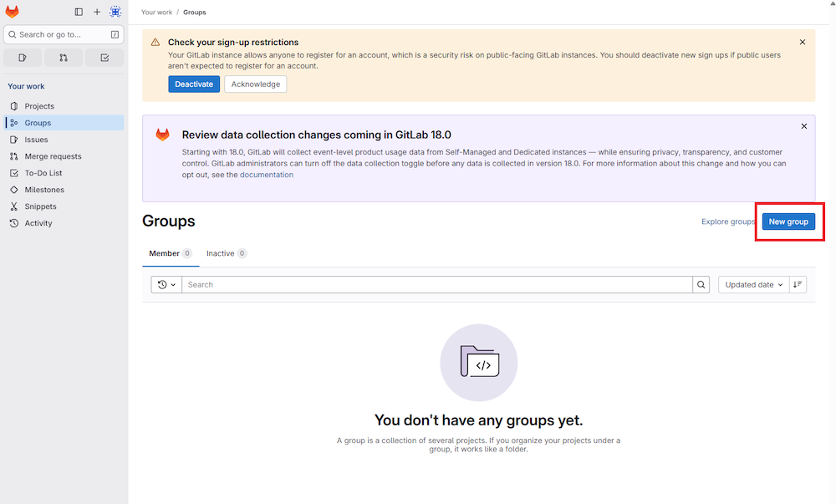
Task: Open Projects in the sidebar
Action: pos(64,106)
